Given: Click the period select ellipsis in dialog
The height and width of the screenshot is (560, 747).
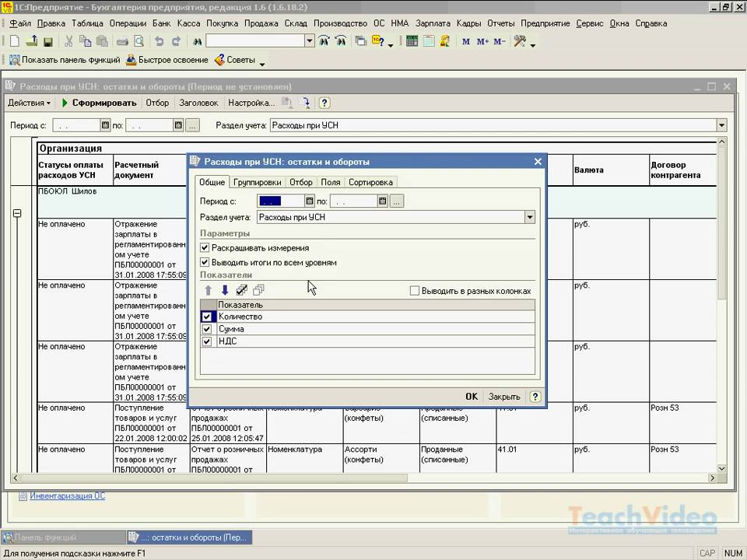Looking at the screenshot, I should [x=396, y=201].
